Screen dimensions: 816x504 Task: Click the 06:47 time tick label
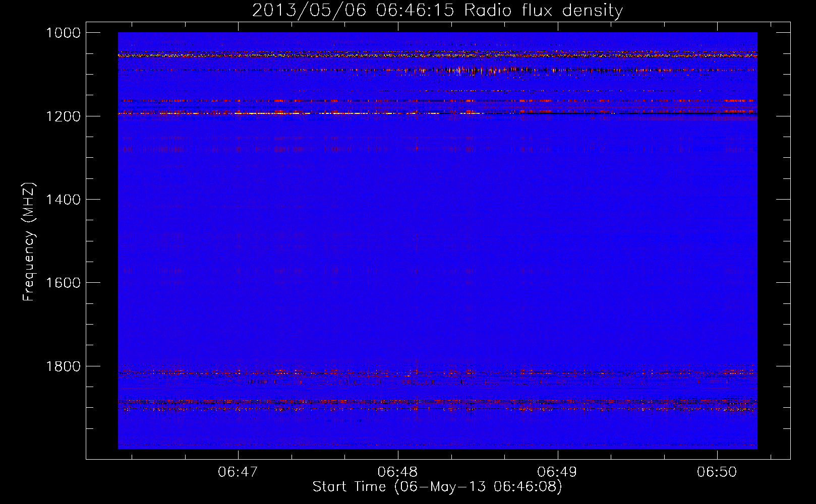[x=238, y=472]
